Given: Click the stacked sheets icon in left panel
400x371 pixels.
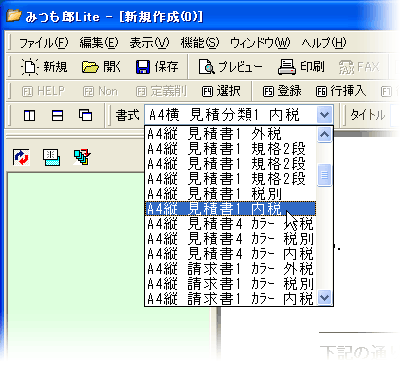Looking at the screenshot, I should tap(82, 157).
